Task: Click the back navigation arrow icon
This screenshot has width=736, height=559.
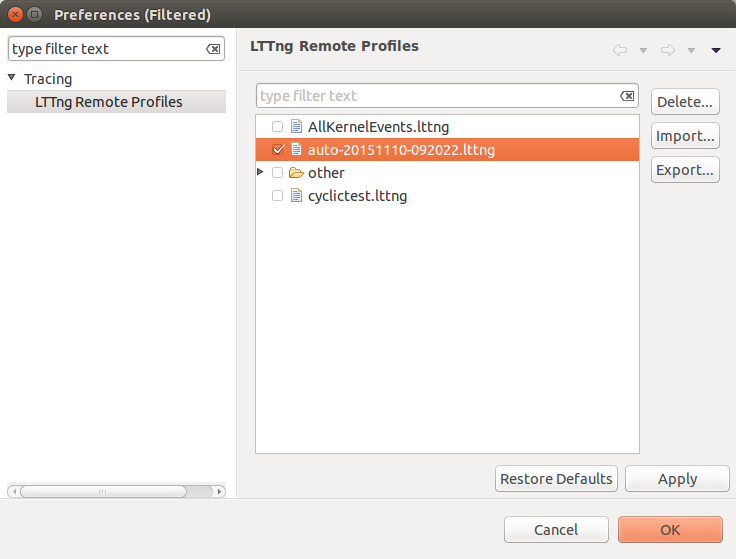Action: [620, 50]
